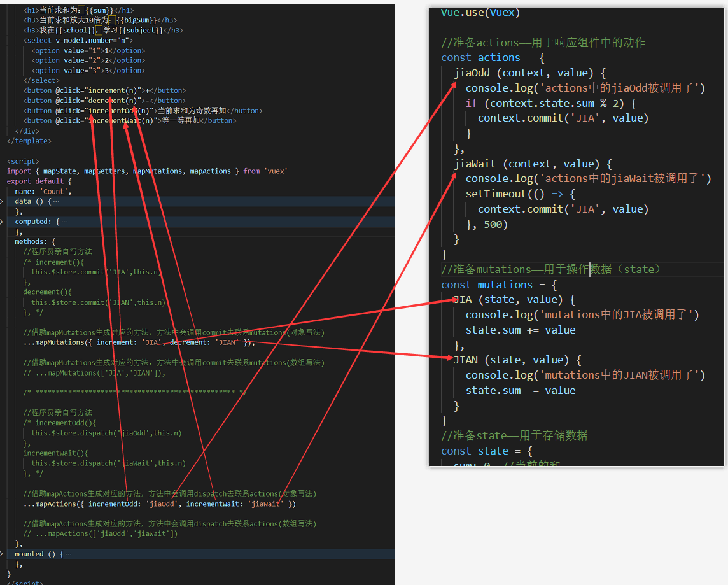Click console.log 'mutations中的JIA被调用了' line
728x585 pixels.
pos(582,315)
